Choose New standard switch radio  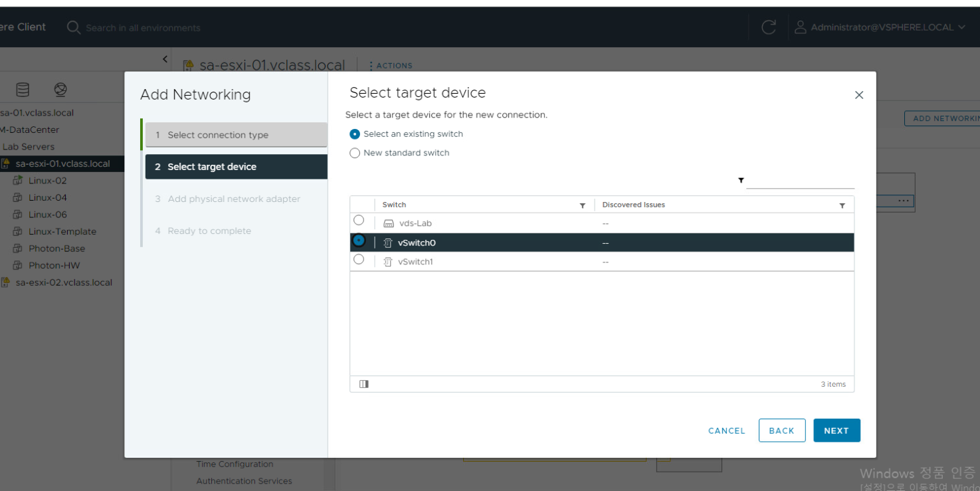[355, 153]
